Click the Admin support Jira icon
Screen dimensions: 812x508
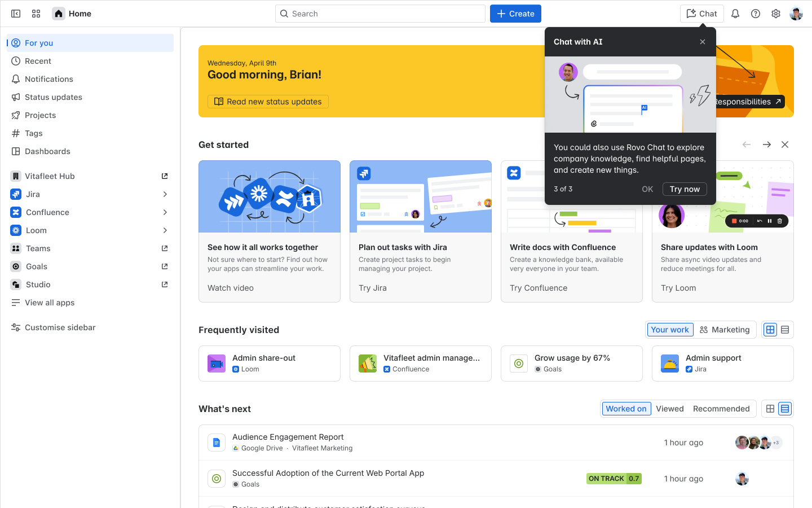pyautogui.click(x=670, y=364)
